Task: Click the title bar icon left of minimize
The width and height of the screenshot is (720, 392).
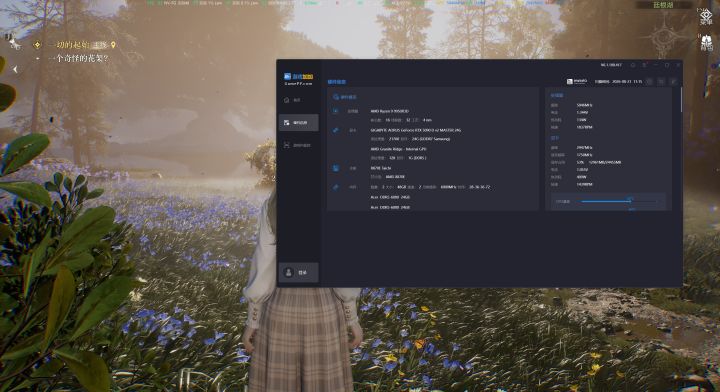Action: point(644,65)
